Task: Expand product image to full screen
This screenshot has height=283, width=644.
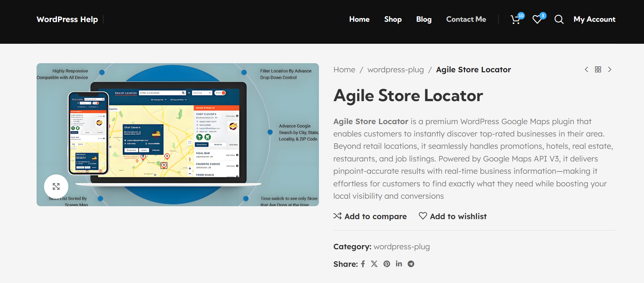Action: click(56, 186)
